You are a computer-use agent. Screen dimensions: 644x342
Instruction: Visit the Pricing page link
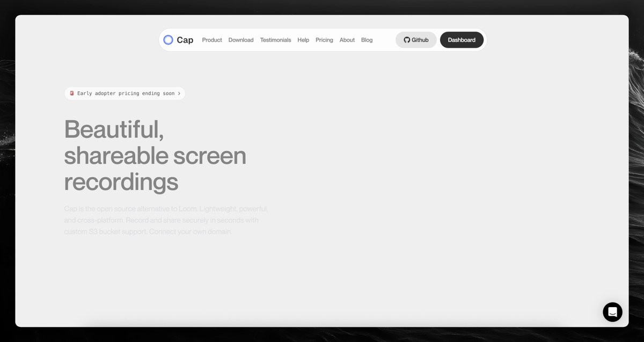[x=324, y=40]
